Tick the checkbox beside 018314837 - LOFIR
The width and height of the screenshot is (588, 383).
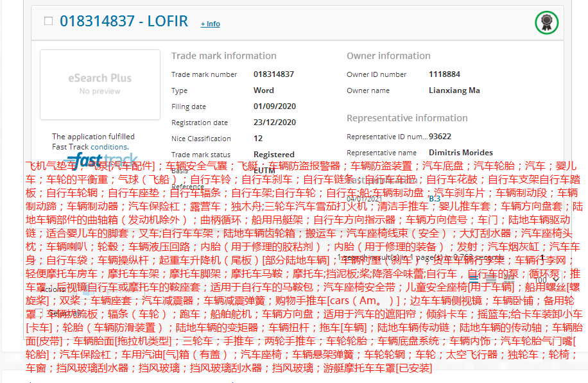click(x=48, y=21)
